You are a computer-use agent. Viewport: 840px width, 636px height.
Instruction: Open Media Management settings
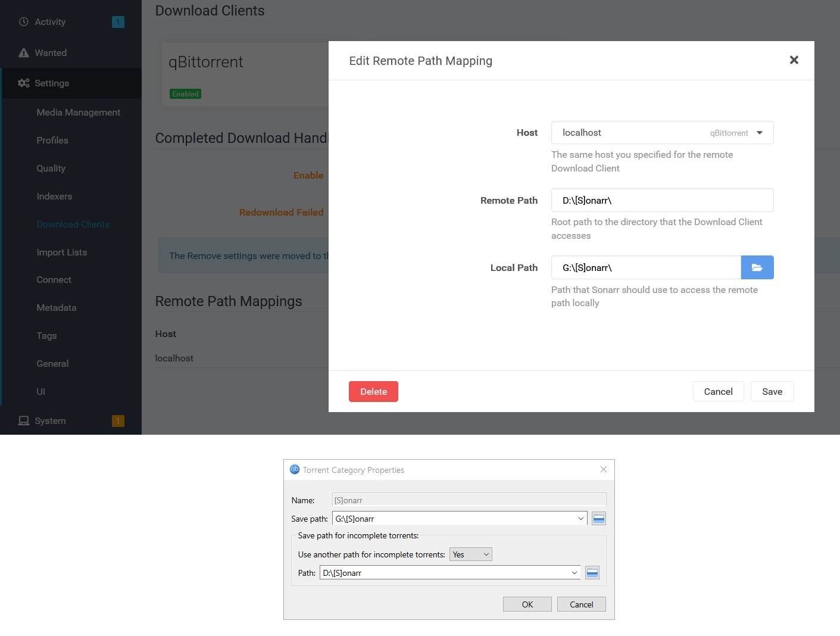(79, 113)
